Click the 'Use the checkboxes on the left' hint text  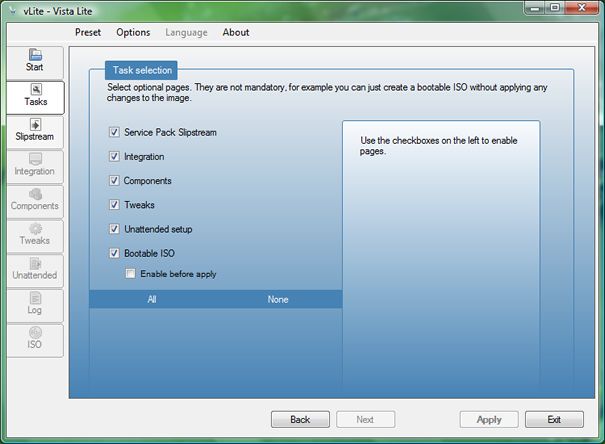[x=439, y=145]
